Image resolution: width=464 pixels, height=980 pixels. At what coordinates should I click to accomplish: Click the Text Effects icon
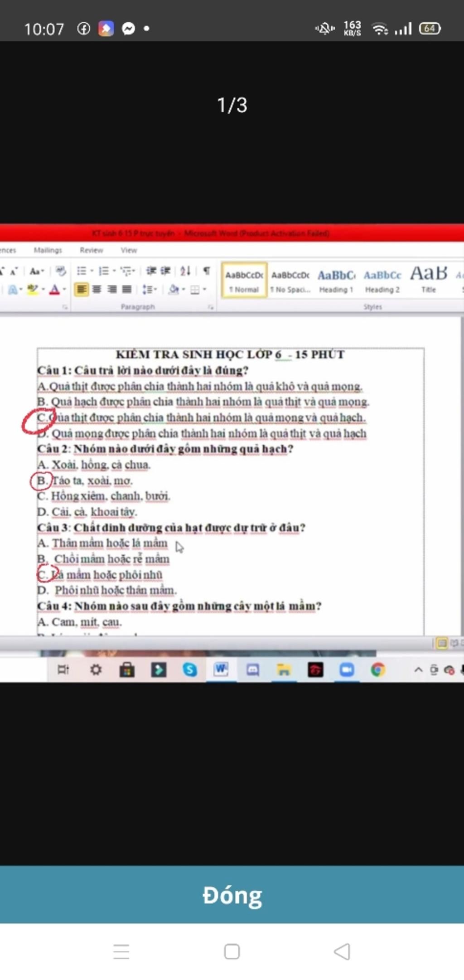13,289
